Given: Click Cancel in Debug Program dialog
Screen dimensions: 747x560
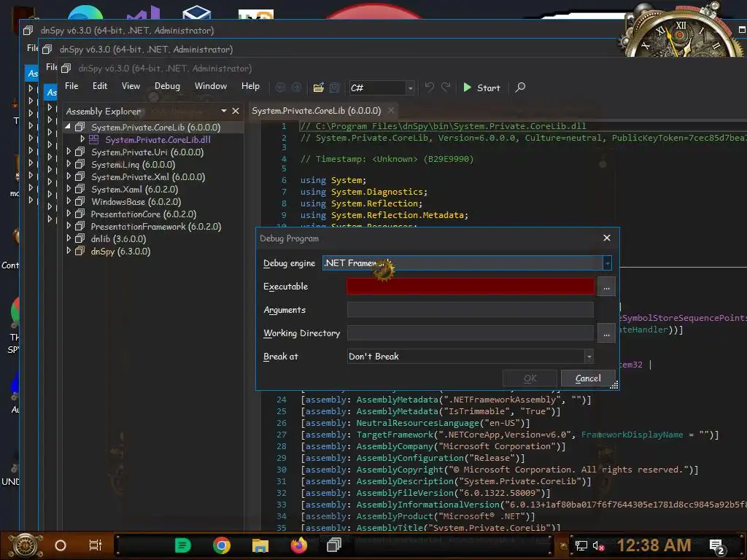Looking at the screenshot, I should (x=588, y=378).
